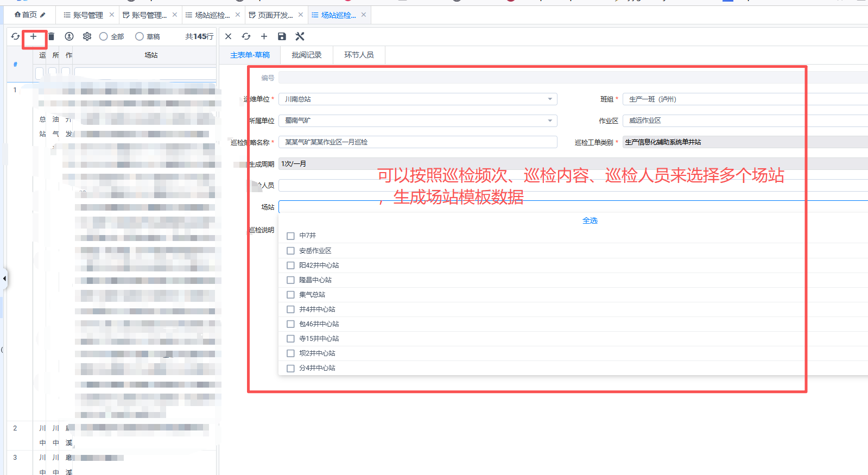Refresh the station list with left refresh icon
Viewport: 868px width, 475px height.
coord(15,36)
